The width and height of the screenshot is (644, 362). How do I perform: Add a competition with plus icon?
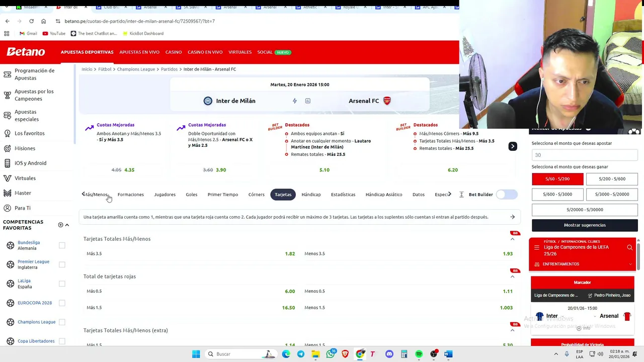[x=60, y=225]
